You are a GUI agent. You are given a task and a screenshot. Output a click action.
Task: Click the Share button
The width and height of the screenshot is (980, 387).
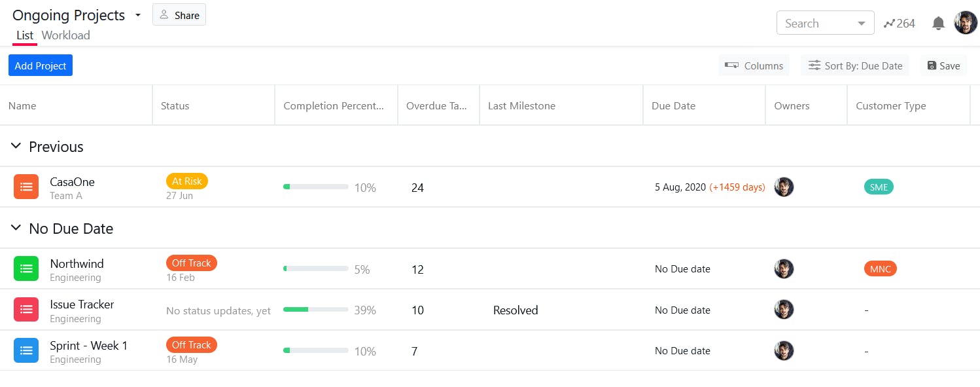click(x=179, y=14)
